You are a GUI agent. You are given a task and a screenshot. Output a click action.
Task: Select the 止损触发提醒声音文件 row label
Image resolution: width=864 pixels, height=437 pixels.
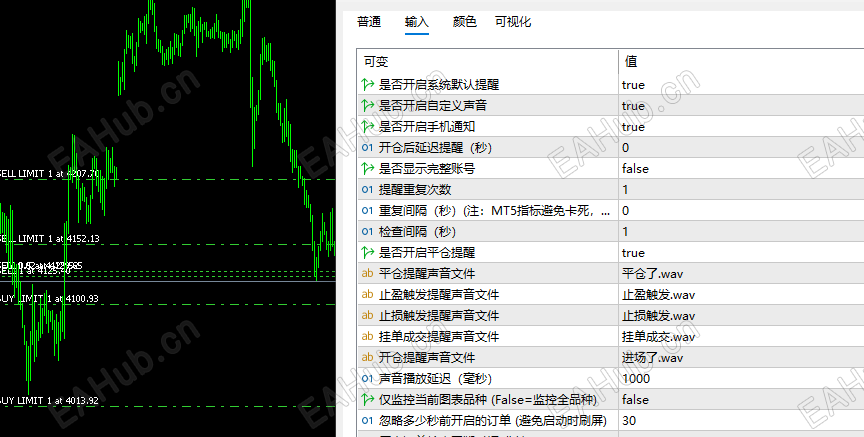439,316
